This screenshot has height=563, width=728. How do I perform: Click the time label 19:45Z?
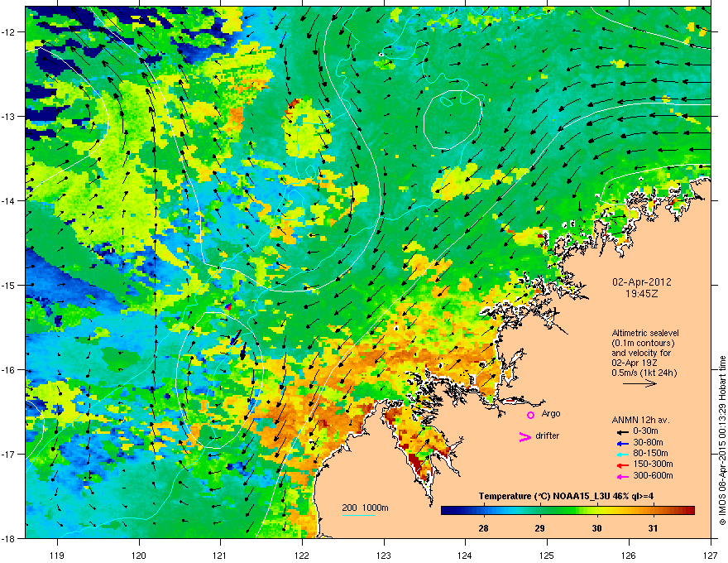click(642, 294)
